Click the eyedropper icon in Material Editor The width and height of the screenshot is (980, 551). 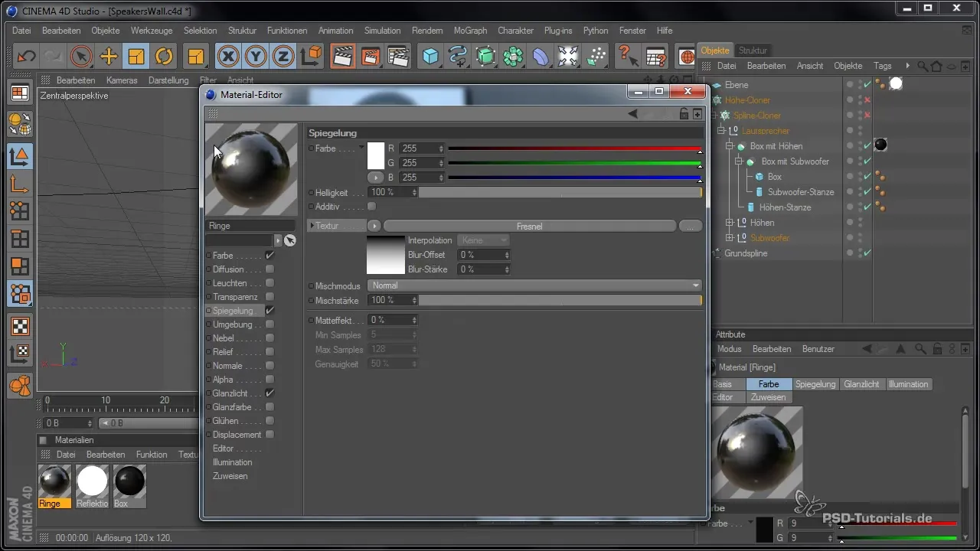coord(289,240)
